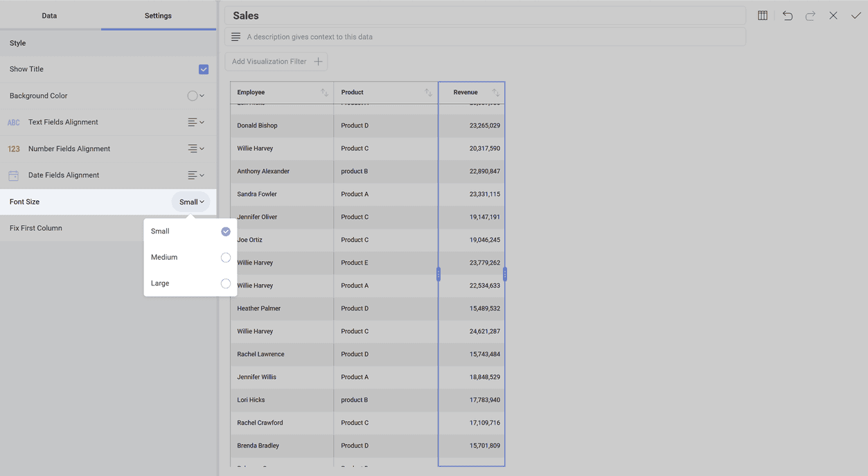Click the Anthony Alexander cell
This screenshot has height=476, width=868.
tap(282, 171)
